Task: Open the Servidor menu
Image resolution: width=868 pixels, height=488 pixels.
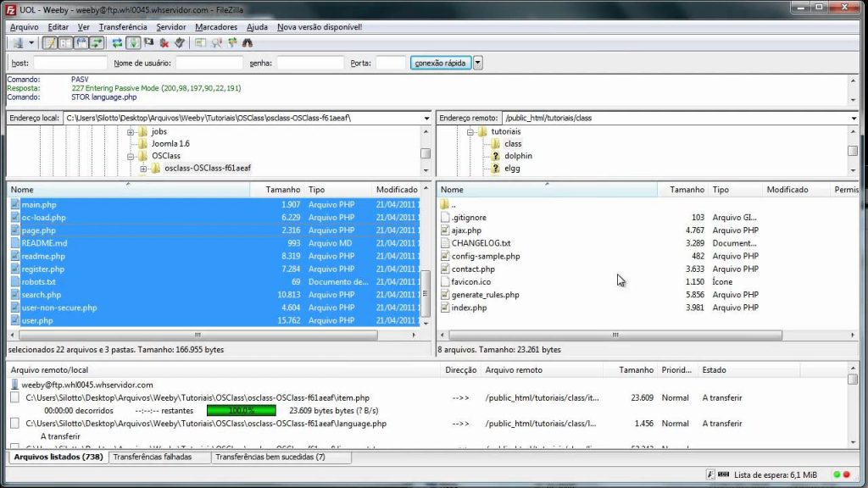Action: click(x=171, y=26)
